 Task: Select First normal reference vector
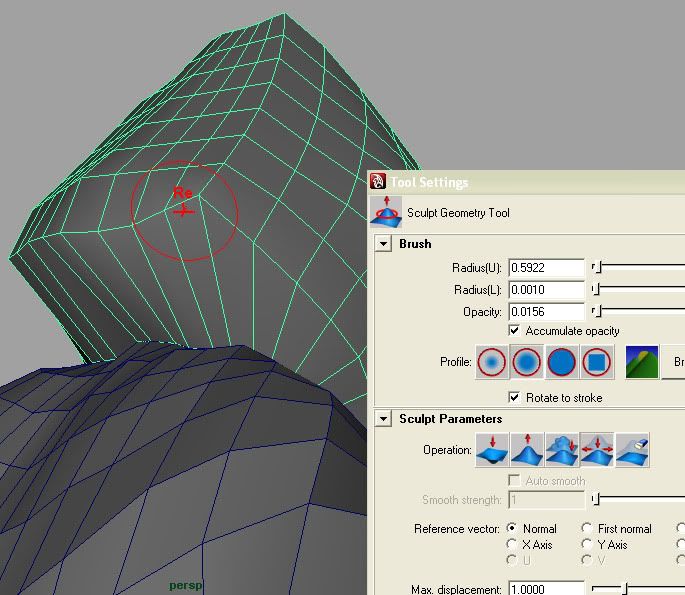point(586,528)
